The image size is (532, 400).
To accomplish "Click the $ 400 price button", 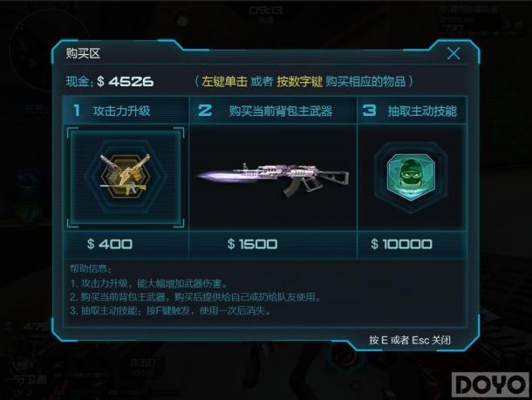I will pos(110,244).
